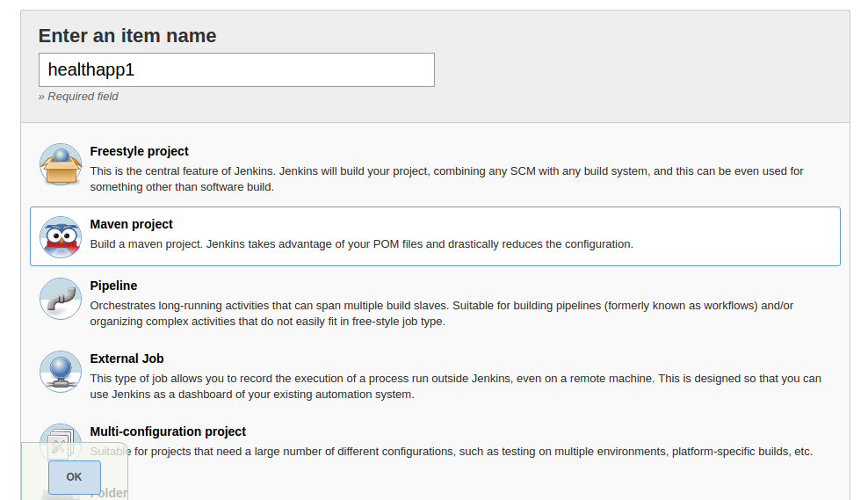Screen dimensions: 868x500
Task: Click the 'Required field' hint text
Action: point(78,97)
